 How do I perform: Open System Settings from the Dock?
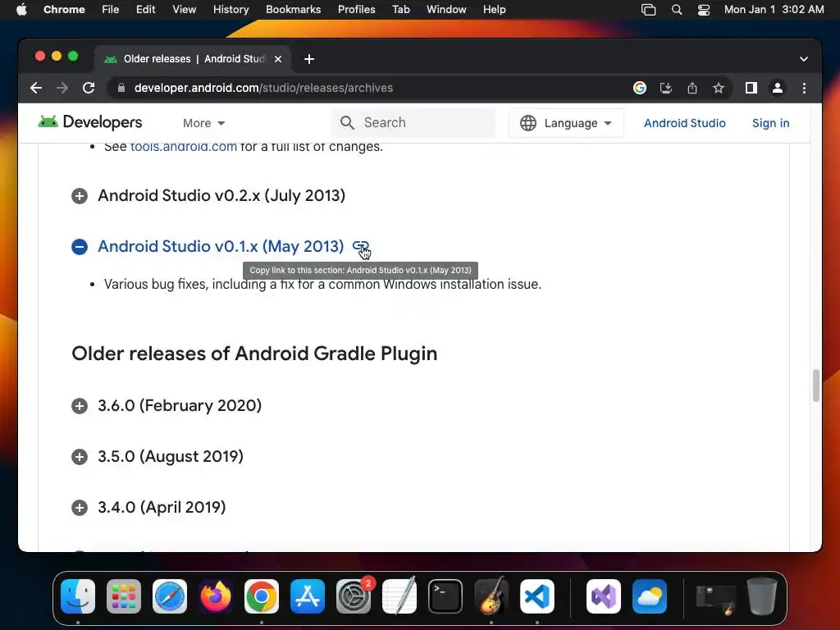coord(354,596)
